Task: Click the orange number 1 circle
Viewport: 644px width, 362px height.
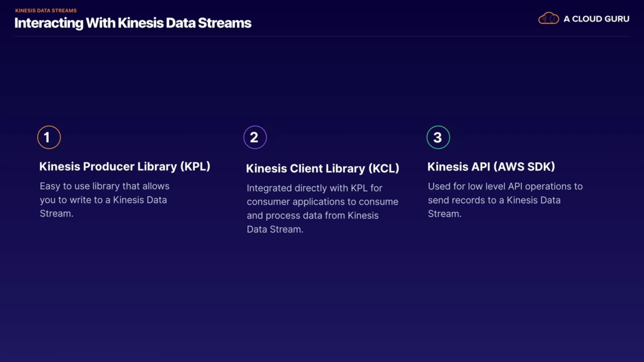Action: click(x=49, y=137)
